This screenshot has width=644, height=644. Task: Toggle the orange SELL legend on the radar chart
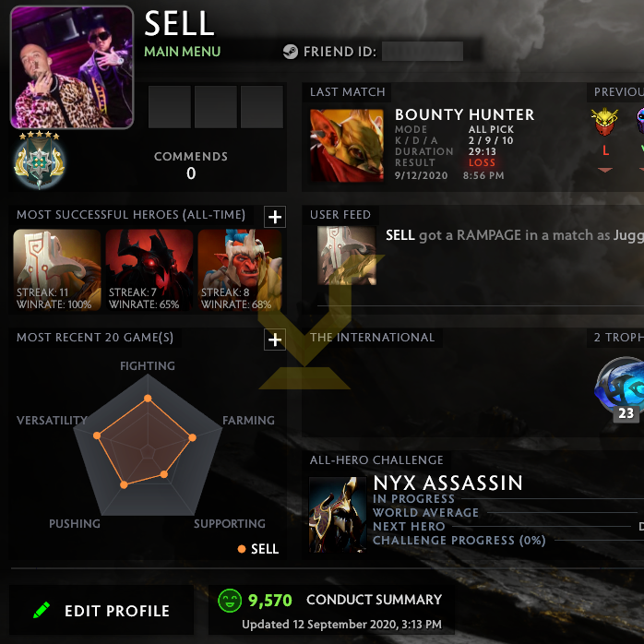258,549
